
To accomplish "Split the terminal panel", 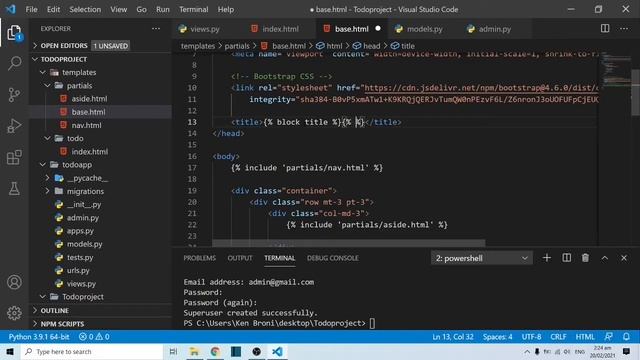I will point(567,258).
